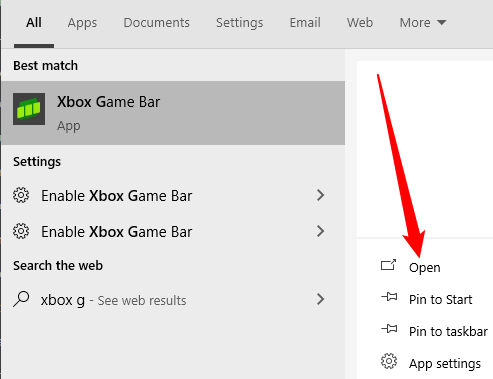Expand chevron next to xbox g web results

[x=320, y=299]
